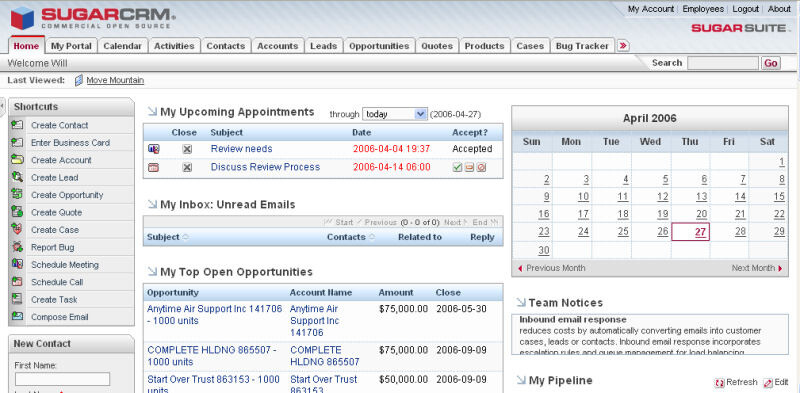This screenshot has height=393, width=800.
Task: Collapse the shortcuts sidebar with left arrow
Action: (x=2, y=106)
